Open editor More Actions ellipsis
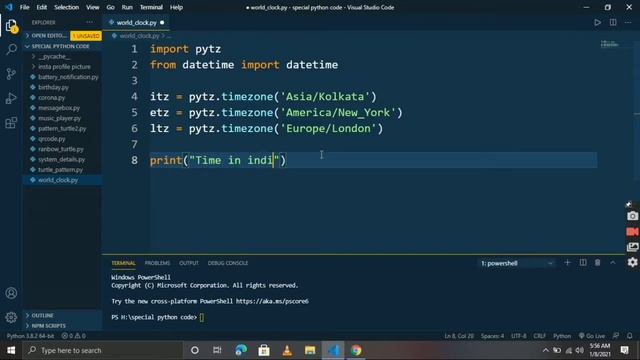Screen dimensions: 640x360 click(628, 22)
